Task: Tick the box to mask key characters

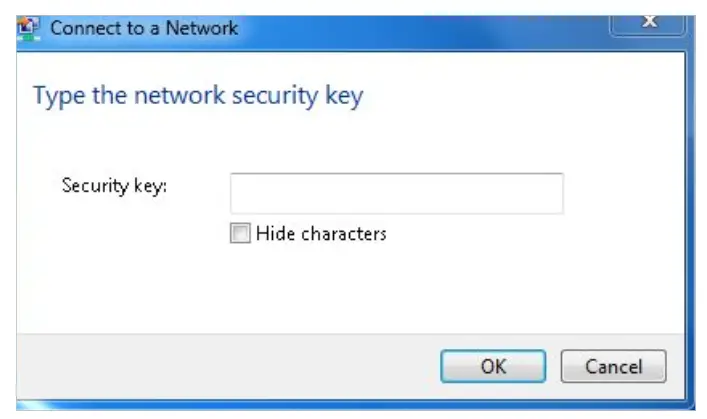Action: tap(239, 234)
